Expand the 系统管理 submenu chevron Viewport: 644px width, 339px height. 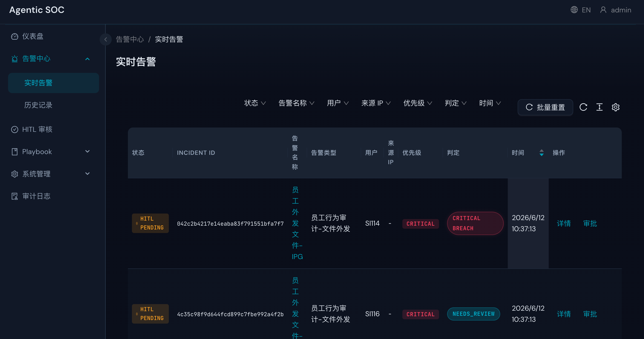pyautogui.click(x=87, y=174)
